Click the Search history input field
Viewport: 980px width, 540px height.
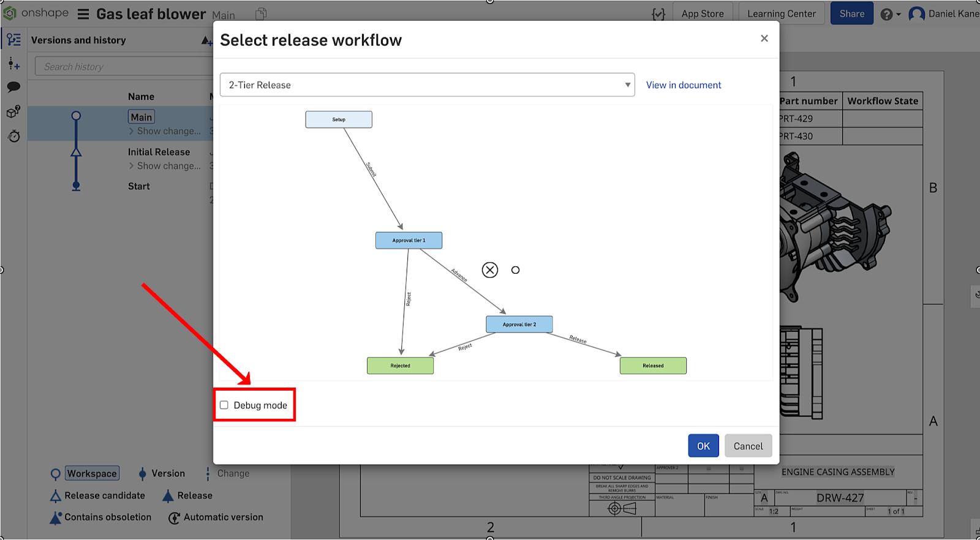click(123, 67)
